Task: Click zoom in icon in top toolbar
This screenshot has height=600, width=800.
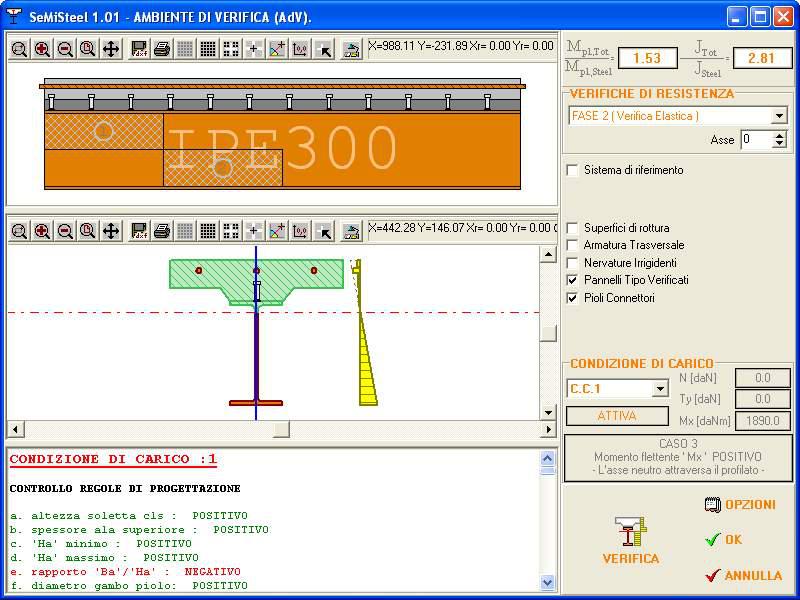Action: coord(42,48)
